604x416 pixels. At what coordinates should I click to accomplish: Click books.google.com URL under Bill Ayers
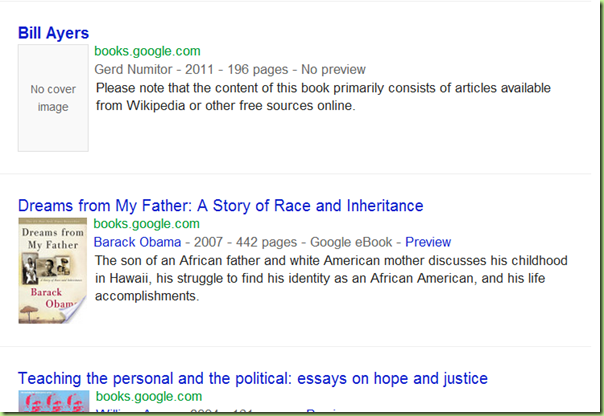click(x=147, y=51)
